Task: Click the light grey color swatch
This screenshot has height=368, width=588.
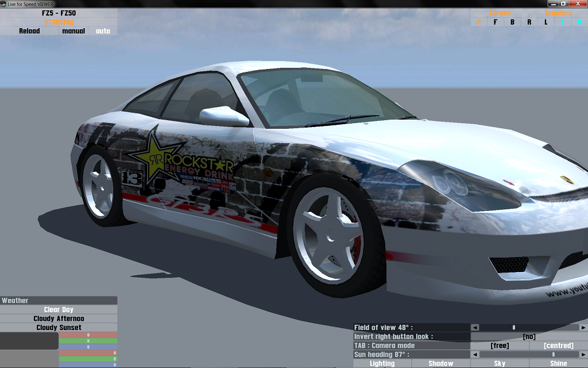Action: click(29, 359)
